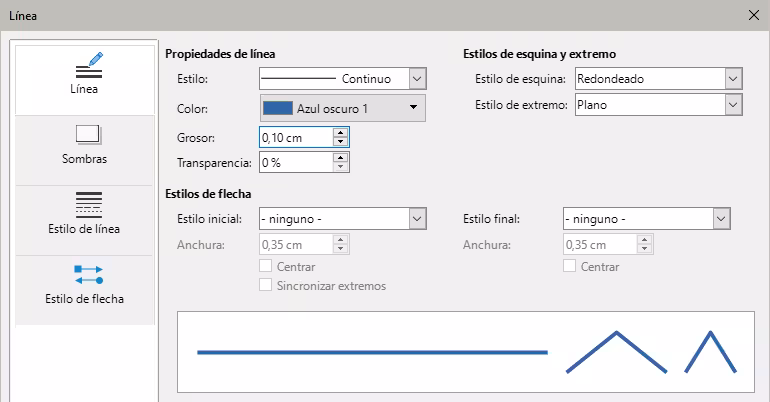The image size is (770, 402).
Task: Expand the Estilo de extremo dropdown
Action: point(733,105)
